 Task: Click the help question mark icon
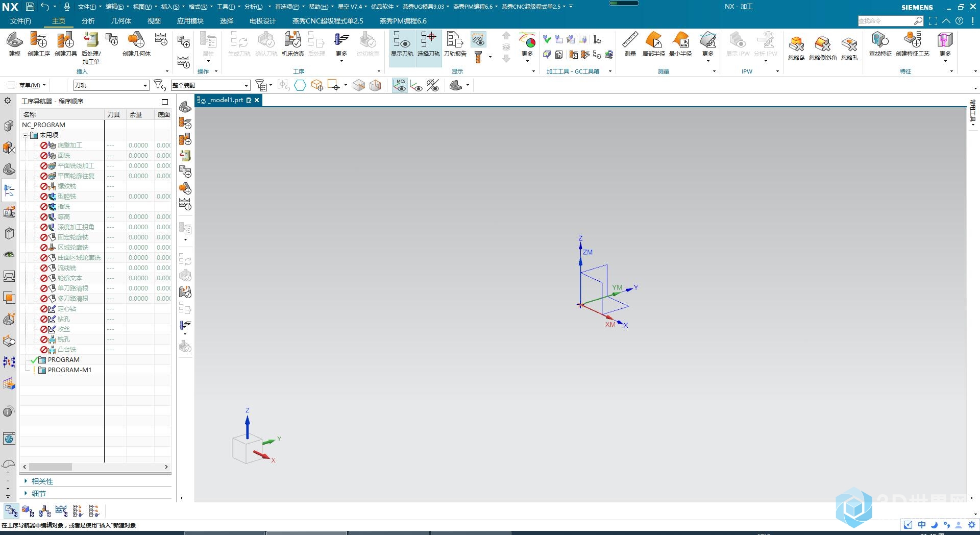[x=959, y=21]
